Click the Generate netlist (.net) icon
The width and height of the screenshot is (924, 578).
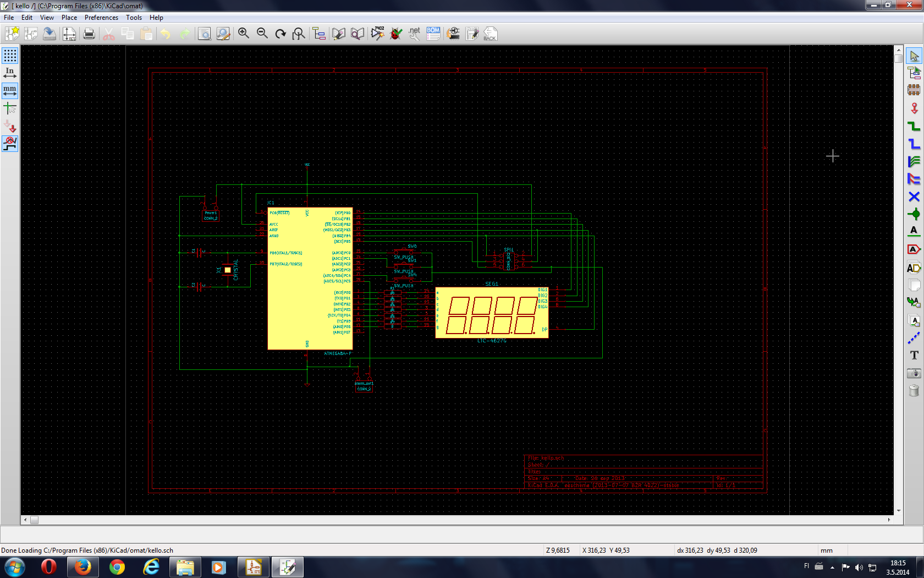coord(415,34)
